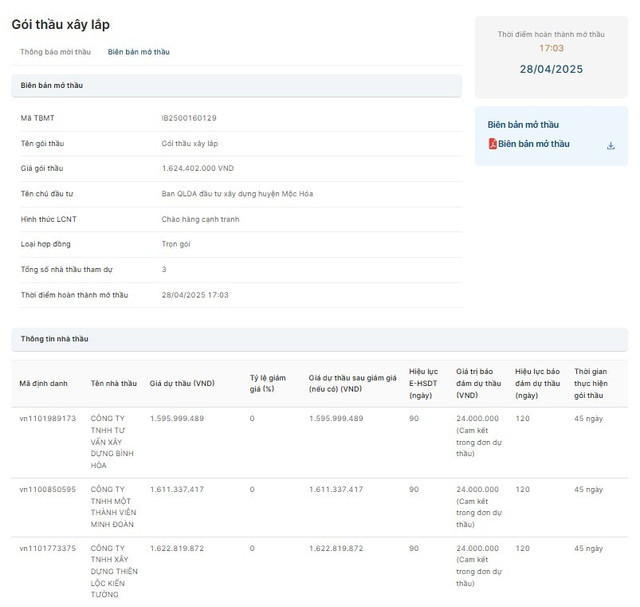The width and height of the screenshot is (640, 607).
Task: Select bidder ID vn1100850595
Action: tap(47, 489)
